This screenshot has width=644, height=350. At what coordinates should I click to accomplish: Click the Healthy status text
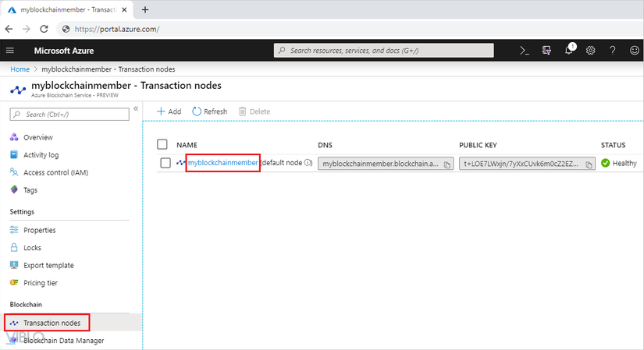tap(624, 163)
